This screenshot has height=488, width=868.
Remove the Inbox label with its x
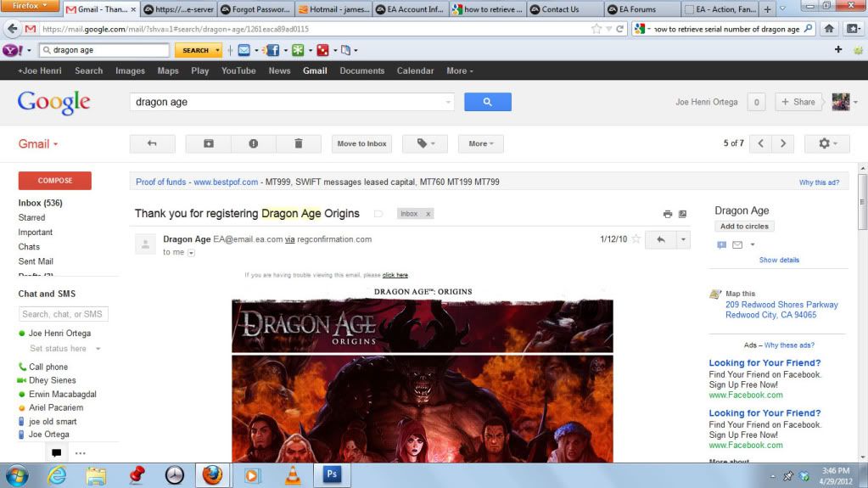[428, 214]
